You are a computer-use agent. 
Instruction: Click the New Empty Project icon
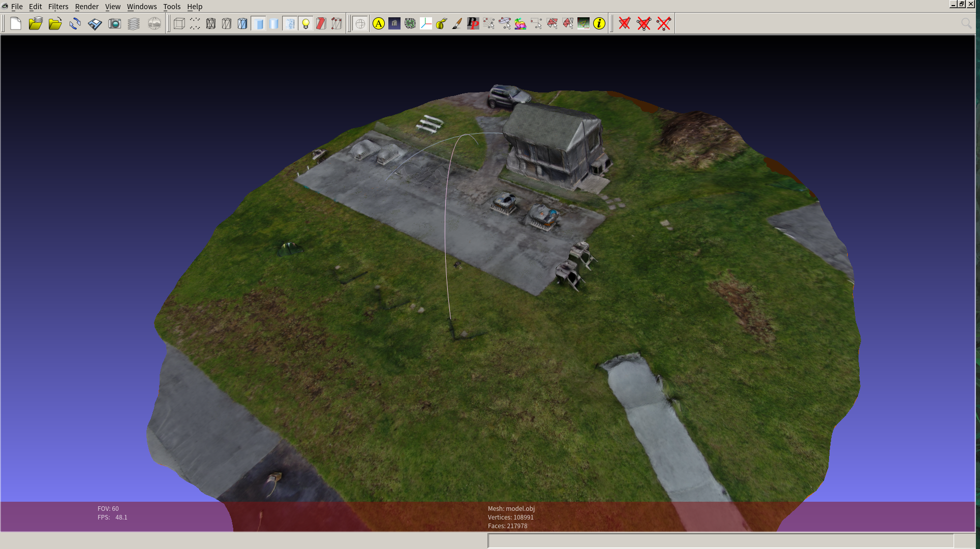[x=16, y=23]
